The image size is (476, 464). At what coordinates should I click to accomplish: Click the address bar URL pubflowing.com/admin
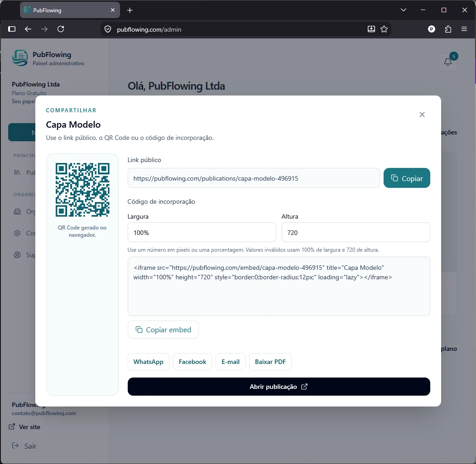tap(149, 29)
